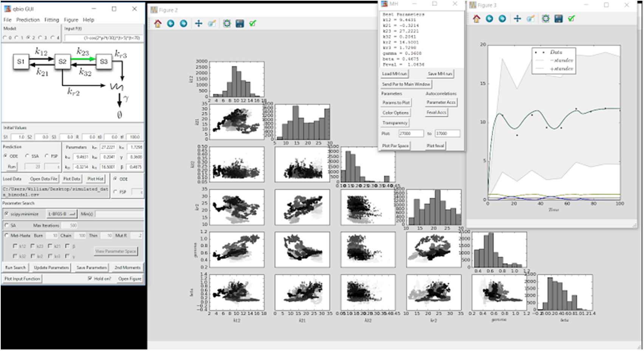Click Open Data File button
The width and height of the screenshot is (644, 351).
point(43,179)
